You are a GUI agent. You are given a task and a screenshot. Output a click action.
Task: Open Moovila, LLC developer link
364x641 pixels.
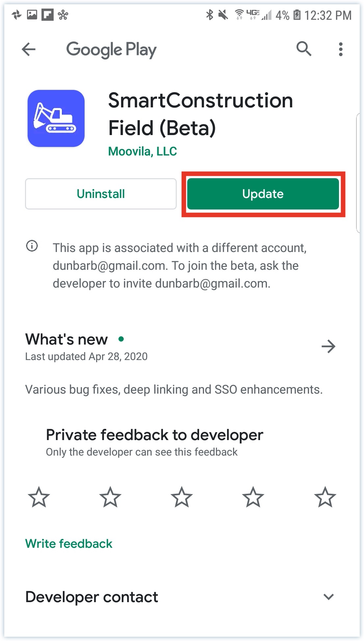[x=143, y=152]
